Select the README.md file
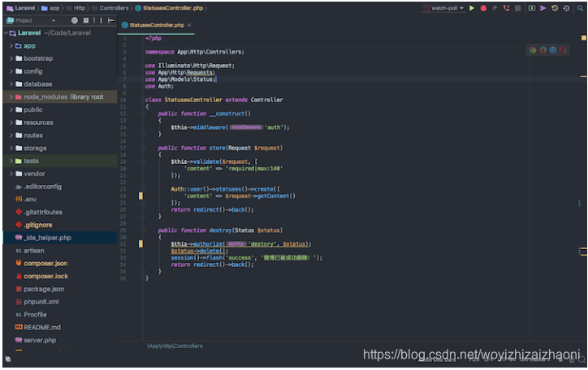Screen dimensions: 588x370 pos(42,327)
